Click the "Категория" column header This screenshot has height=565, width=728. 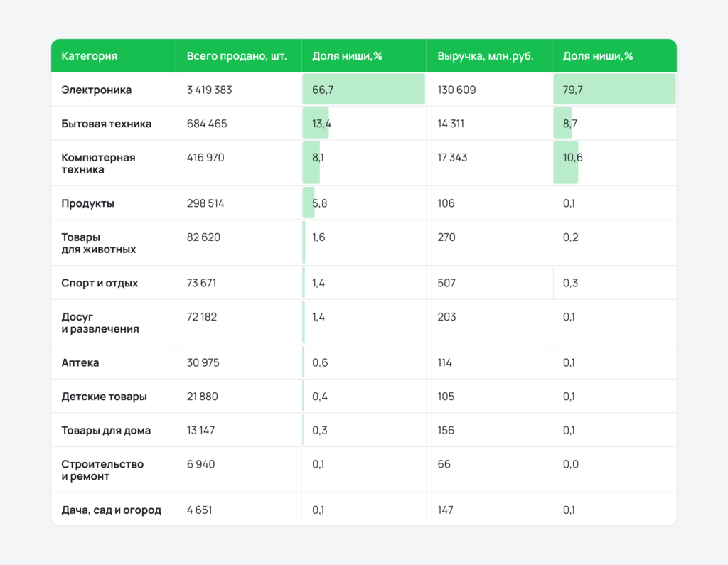click(x=90, y=56)
